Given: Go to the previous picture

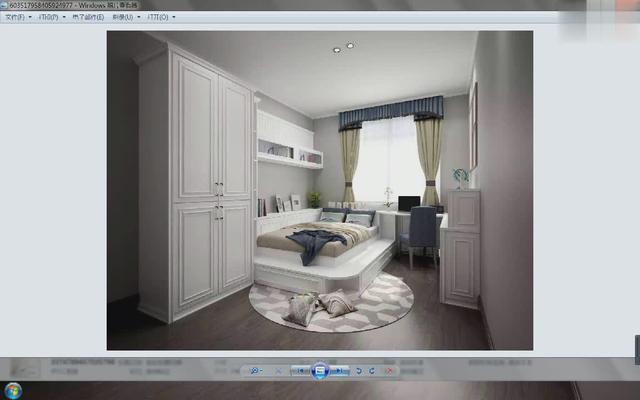Looking at the screenshot, I should point(301,371).
